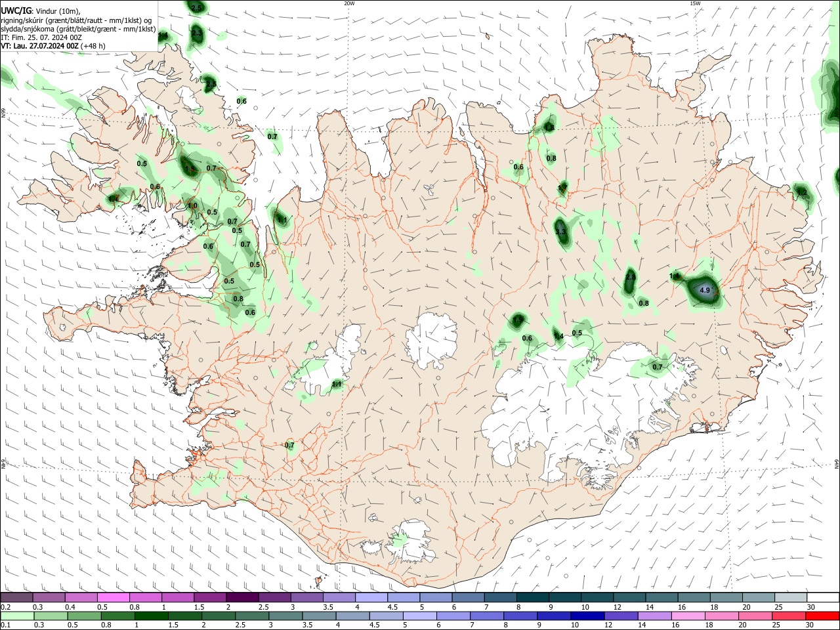Screen dimensions: 840x630
Task: Click the 2.8 precipitation value label
Action: point(631,278)
